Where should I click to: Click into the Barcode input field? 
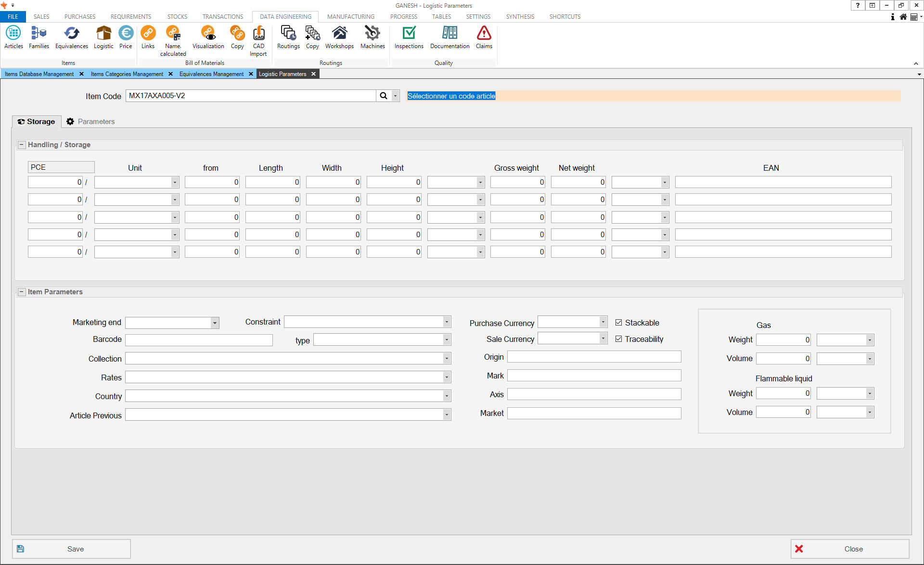point(199,340)
